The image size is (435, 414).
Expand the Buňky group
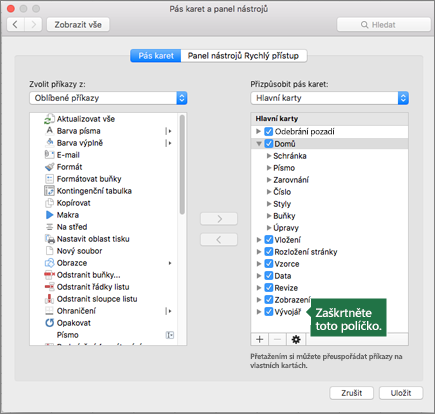point(269,216)
